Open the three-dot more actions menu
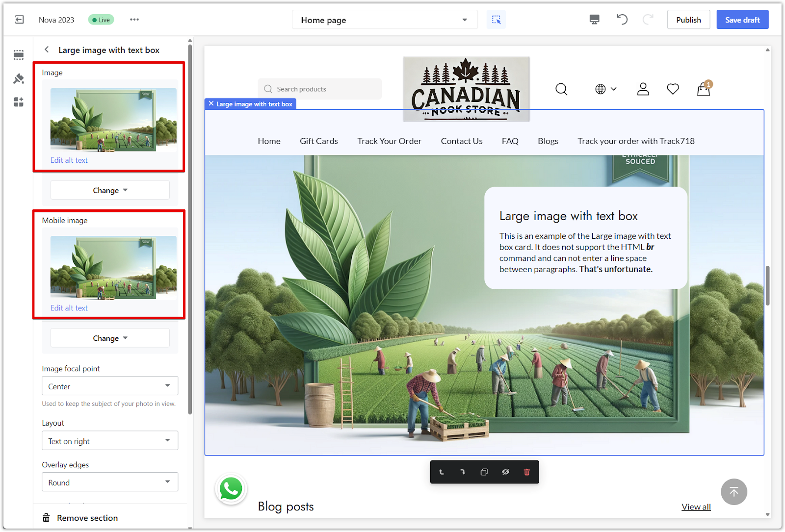This screenshot has width=785, height=532. tap(134, 20)
